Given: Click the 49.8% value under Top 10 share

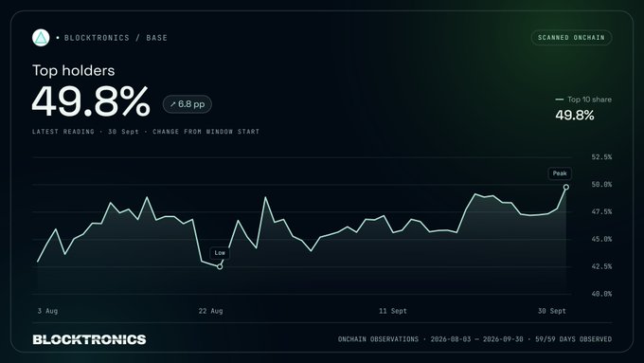Looking at the screenshot, I should click(575, 116).
